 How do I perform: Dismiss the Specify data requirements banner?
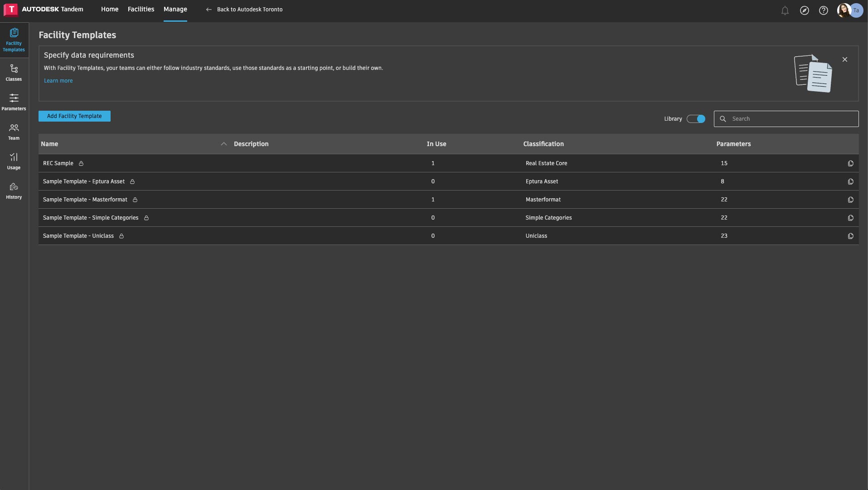pyautogui.click(x=844, y=59)
